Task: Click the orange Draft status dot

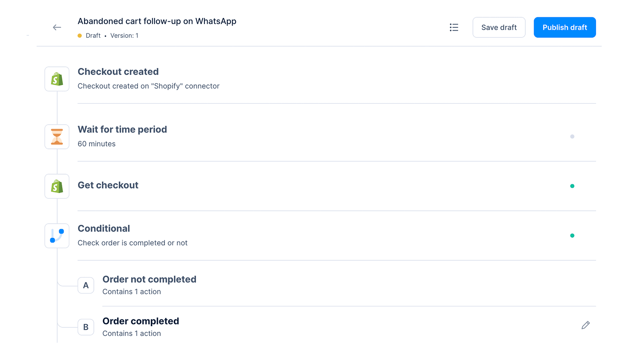Action: (x=79, y=35)
